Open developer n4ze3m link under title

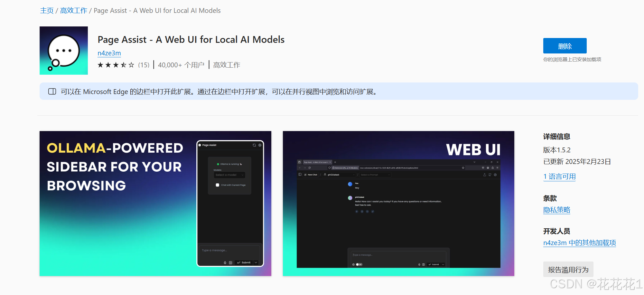point(109,53)
